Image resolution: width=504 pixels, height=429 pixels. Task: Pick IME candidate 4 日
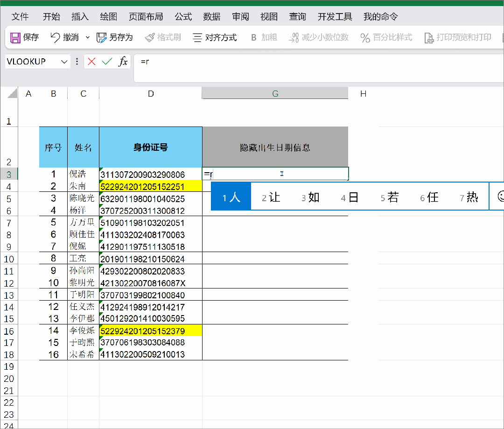(x=350, y=197)
